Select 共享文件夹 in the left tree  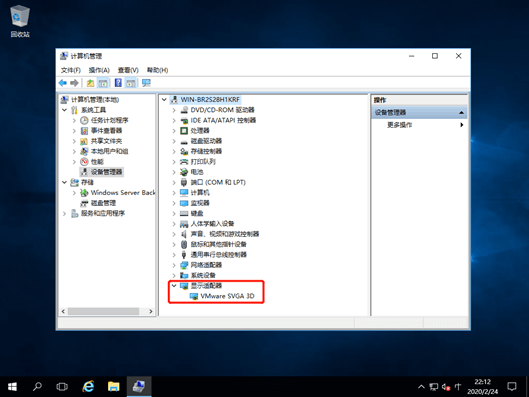pyautogui.click(x=106, y=141)
